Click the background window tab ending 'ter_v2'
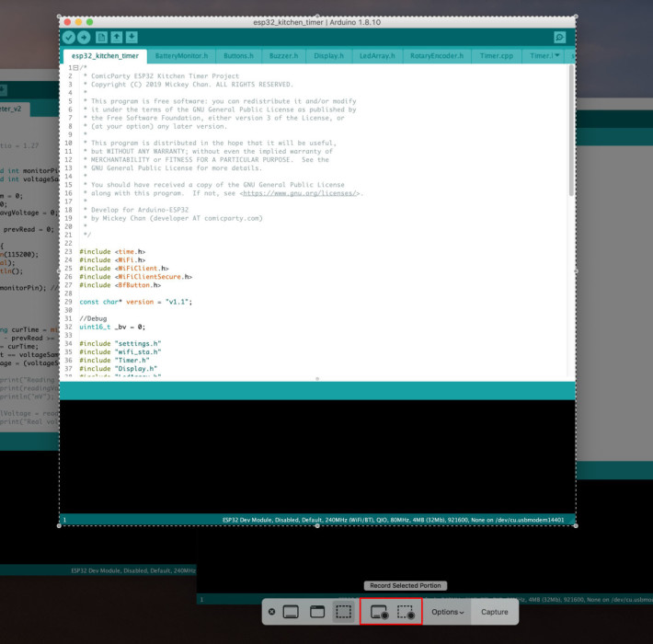The width and height of the screenshot is (653, 644). pos(11,109)
